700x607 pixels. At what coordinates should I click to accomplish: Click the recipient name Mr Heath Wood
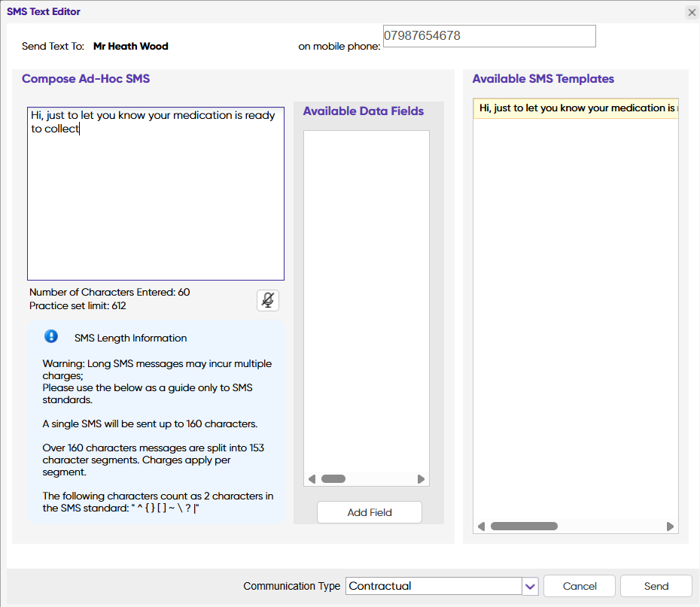(x=131, y=47)
